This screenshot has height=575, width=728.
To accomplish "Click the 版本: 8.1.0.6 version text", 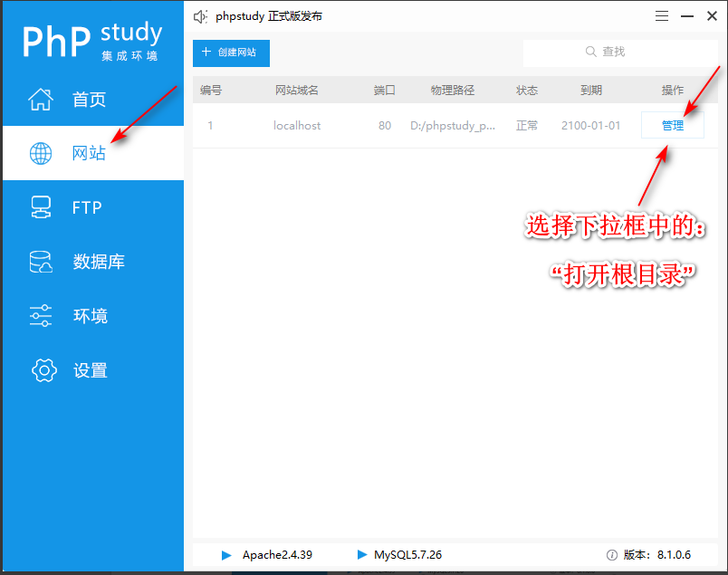I will click(x=657, y=555).
